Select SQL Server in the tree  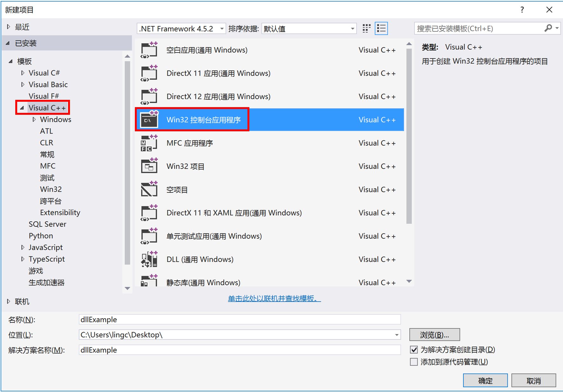(47, 224)
